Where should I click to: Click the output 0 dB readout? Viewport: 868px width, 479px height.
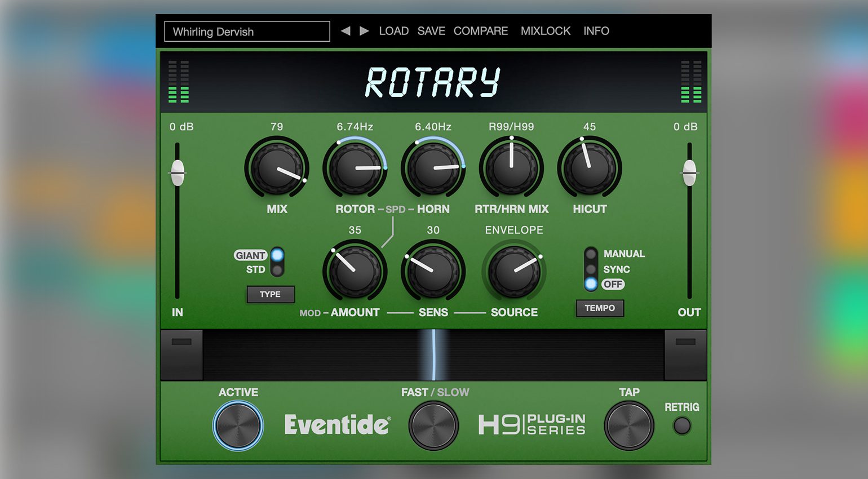(x=685, y=127)
